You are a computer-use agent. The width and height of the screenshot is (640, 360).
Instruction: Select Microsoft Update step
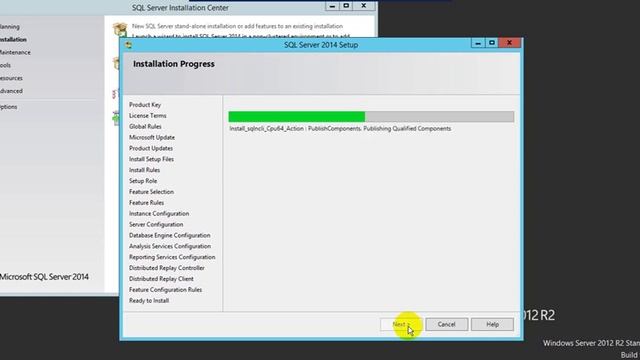152,138
